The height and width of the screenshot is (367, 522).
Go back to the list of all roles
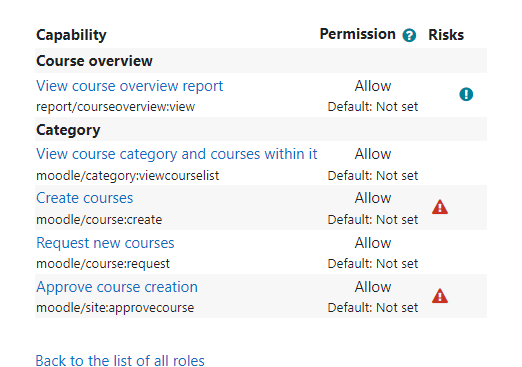(x=120, y=361)
